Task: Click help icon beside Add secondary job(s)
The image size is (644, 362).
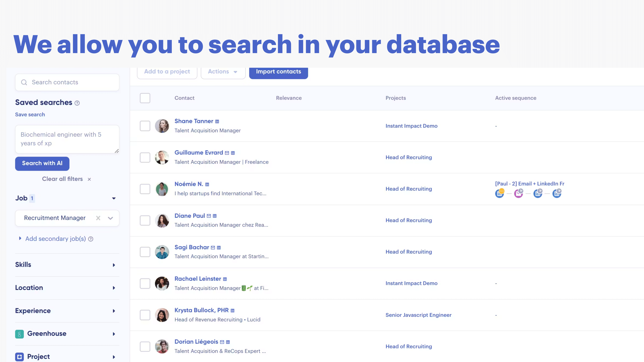Action: pyautogui.click(x=91, y=239)
